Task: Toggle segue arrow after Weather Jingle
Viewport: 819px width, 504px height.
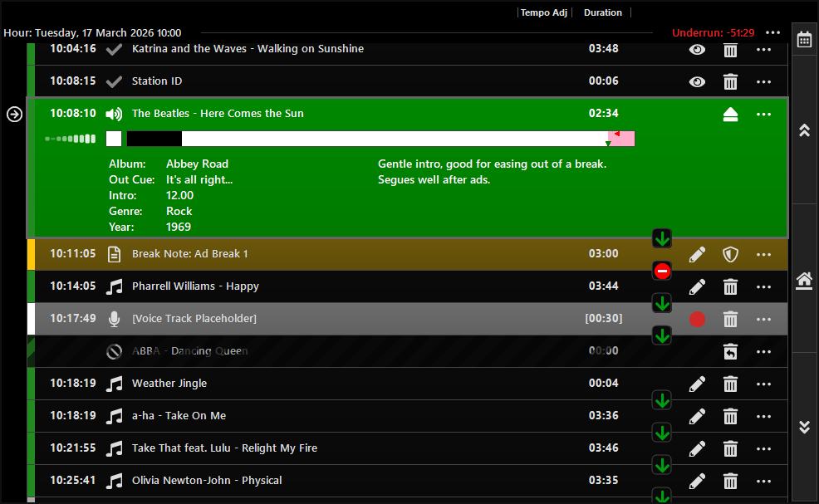Action: tap(662, 400)
